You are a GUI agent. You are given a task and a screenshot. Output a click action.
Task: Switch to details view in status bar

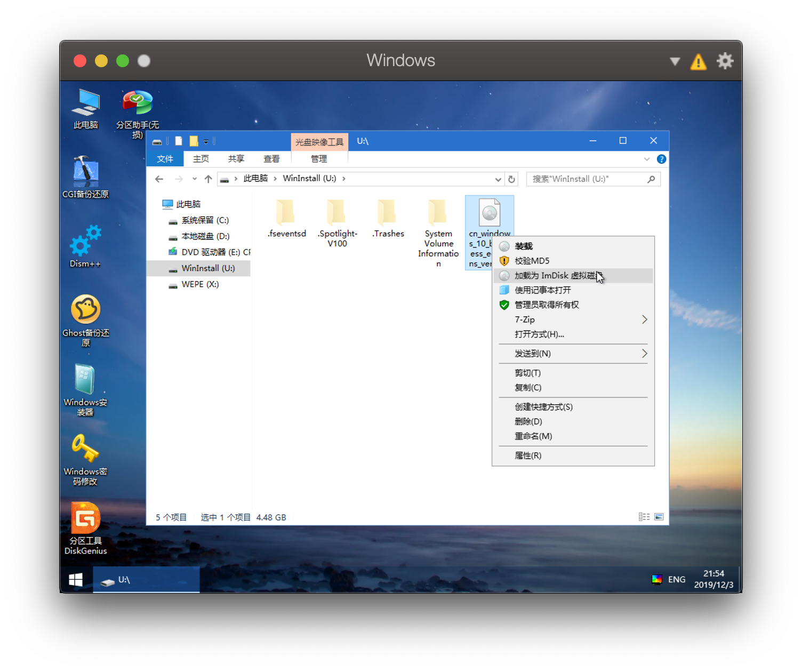tap(644, 517)
